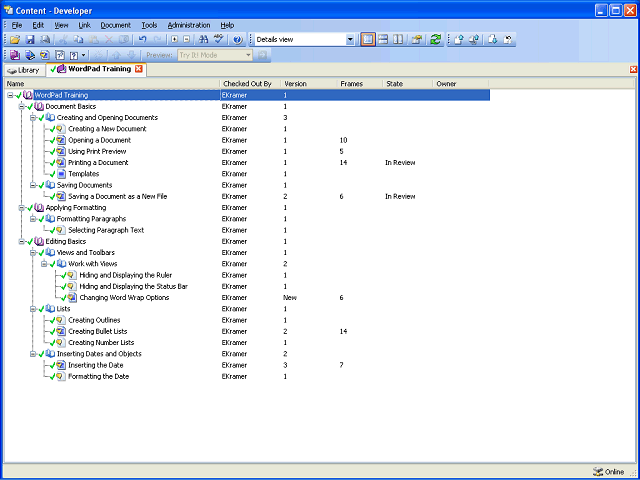
Task: Sort by the Frames column header
Action: (x=360, y=84)
